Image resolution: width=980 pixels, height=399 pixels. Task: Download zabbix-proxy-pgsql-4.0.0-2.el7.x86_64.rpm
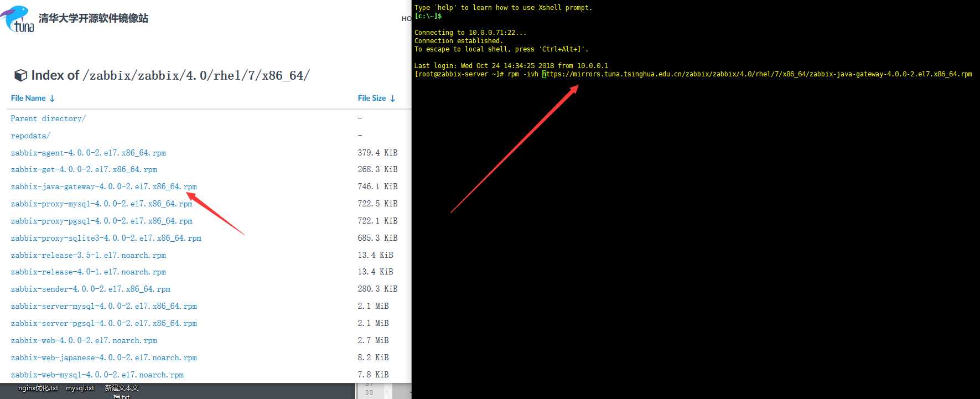(102, 221)
